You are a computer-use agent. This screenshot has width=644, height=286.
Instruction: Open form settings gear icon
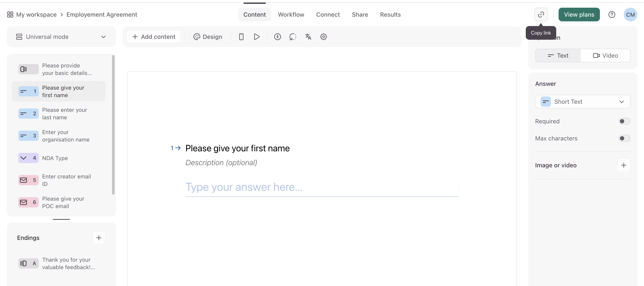tap(323, 37)
